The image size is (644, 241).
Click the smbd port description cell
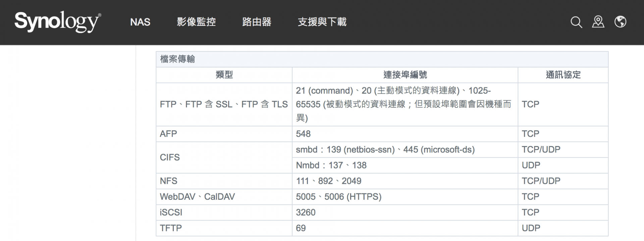point(385,150)
